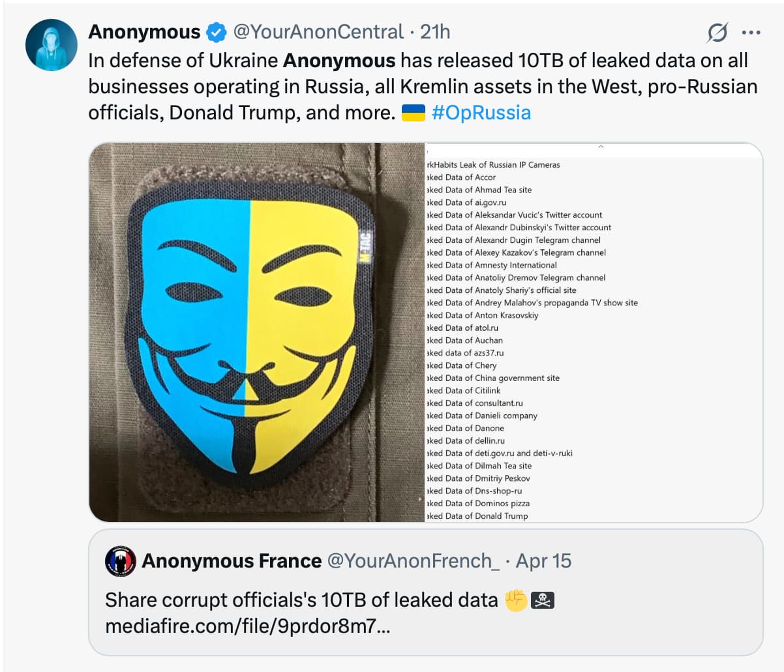This screenshot has width=784, height=672.
Task: Click the @YourAnonFrench_ handle
Action: click(x=413, y=561)
